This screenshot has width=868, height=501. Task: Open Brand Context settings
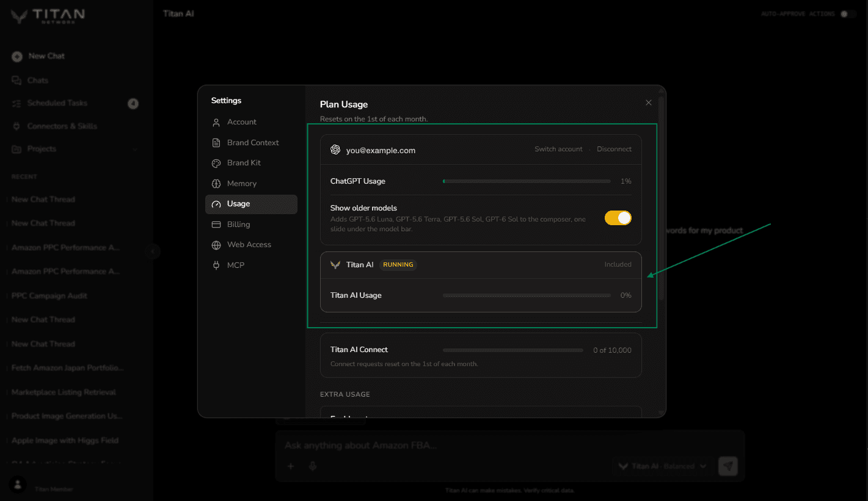[x=251, y=143]
